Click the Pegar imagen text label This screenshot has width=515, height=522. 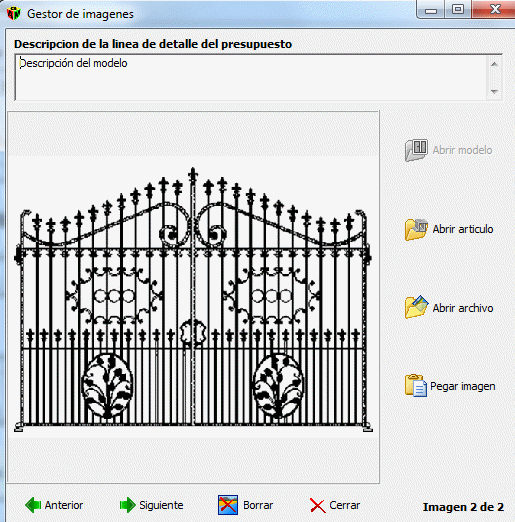pyautogui.click(x=463, y=386)
